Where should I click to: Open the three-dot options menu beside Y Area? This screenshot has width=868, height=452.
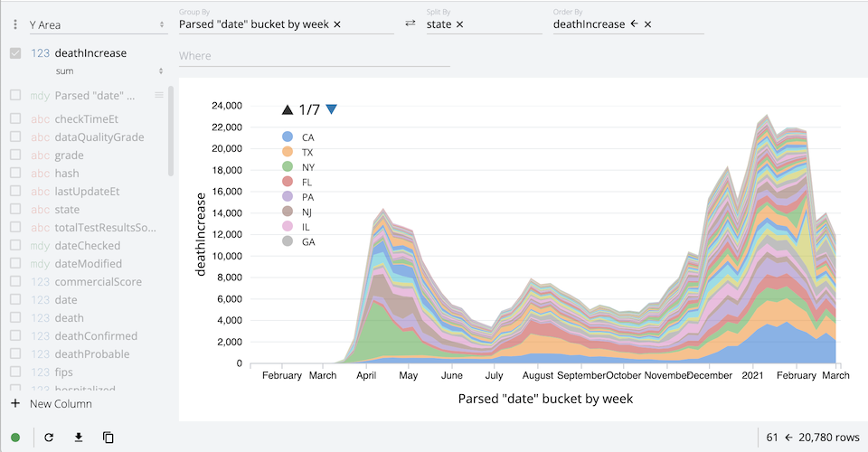click(x=15, y=25)
